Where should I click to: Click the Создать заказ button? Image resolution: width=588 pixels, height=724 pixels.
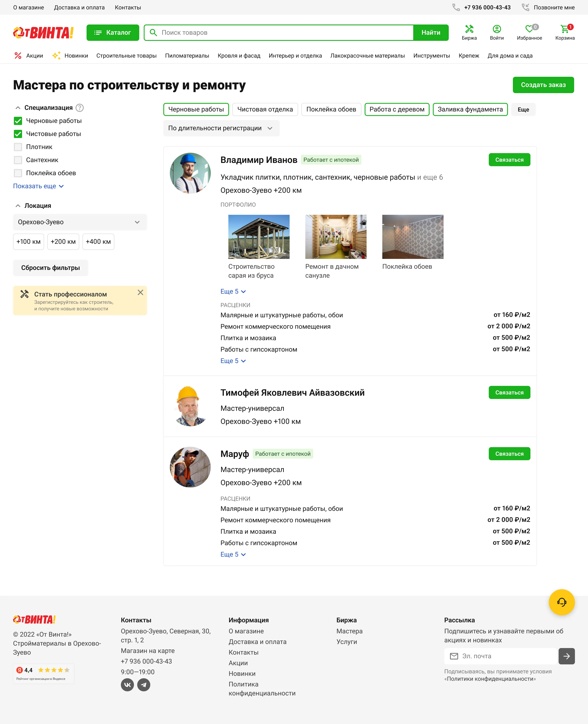(x=543, y=85)
